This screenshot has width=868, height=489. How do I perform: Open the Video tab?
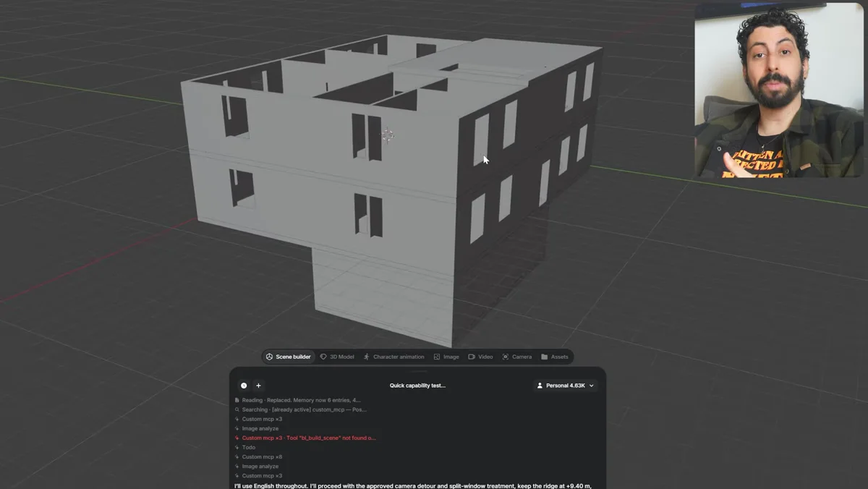click(480, 357)
